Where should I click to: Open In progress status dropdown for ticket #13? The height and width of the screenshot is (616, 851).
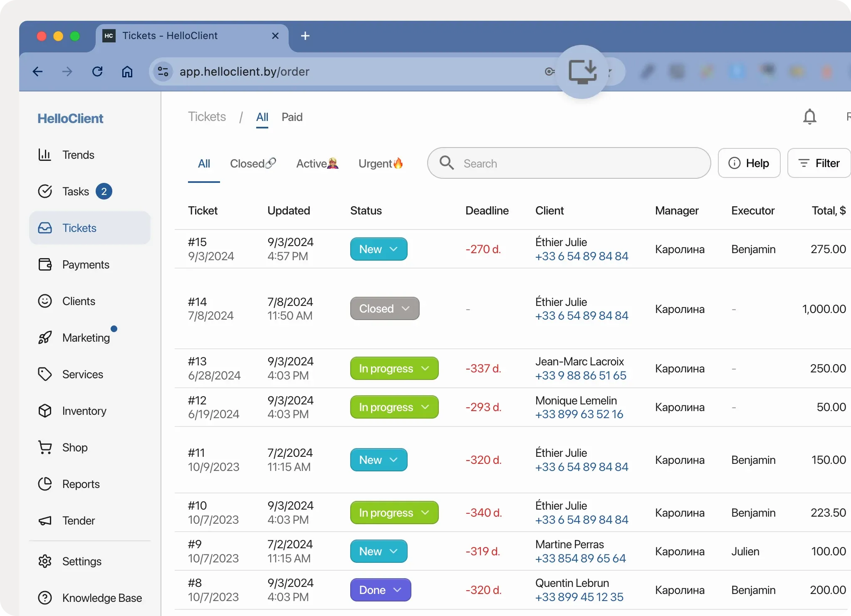[x=394, y=369]
